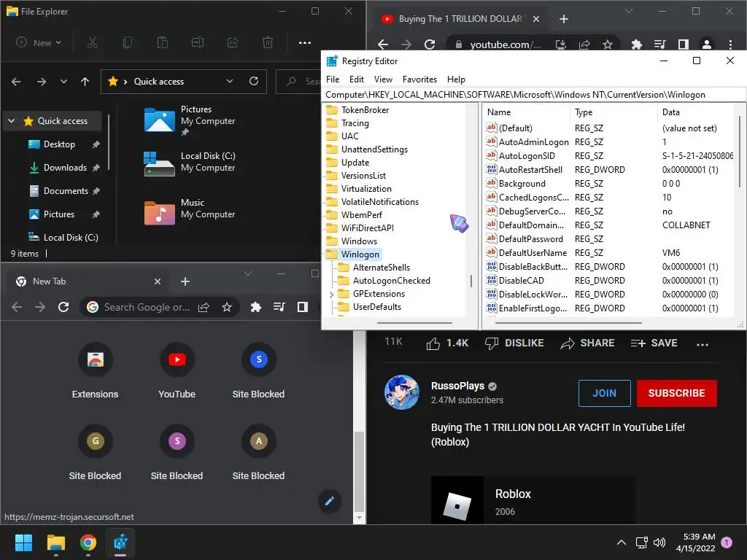Select Winlogon key in registry tree
This screenshot has width=747, height=560.
point(360,254)
